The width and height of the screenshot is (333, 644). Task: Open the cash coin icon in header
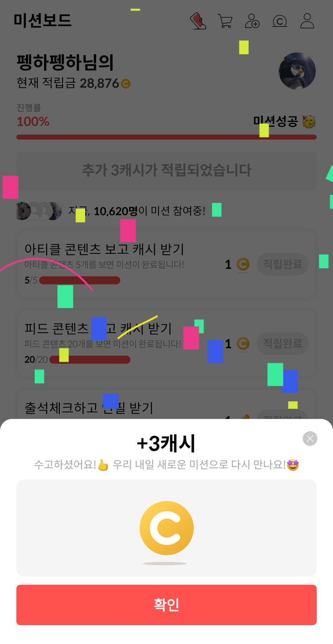click(x=280, y=21)
